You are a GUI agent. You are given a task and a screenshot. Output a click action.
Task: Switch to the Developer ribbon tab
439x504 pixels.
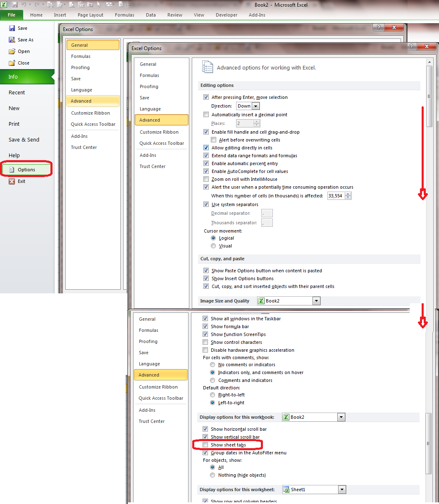coord(227,15)
